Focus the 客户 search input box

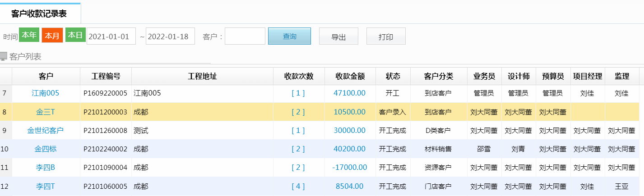pos(245,36)
